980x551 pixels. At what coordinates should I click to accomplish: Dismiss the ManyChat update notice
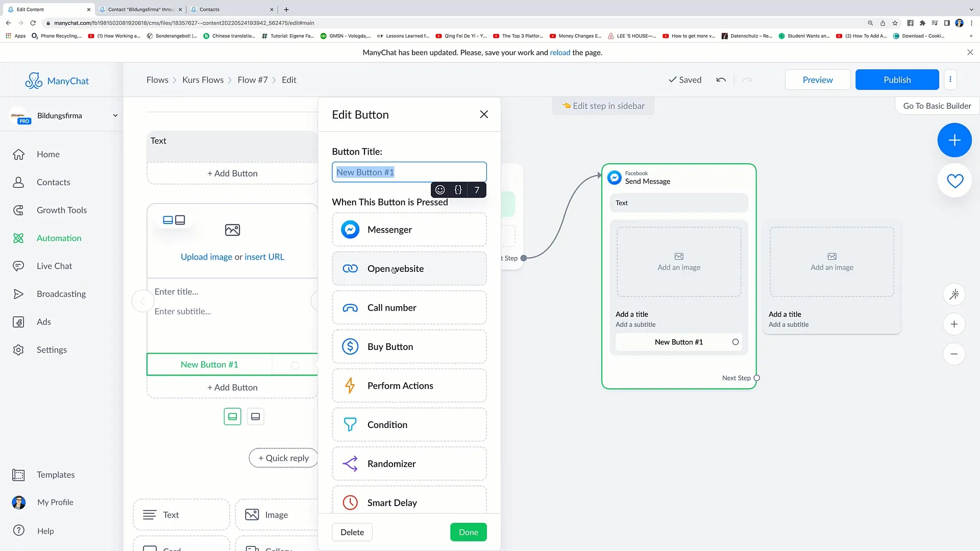970,53
